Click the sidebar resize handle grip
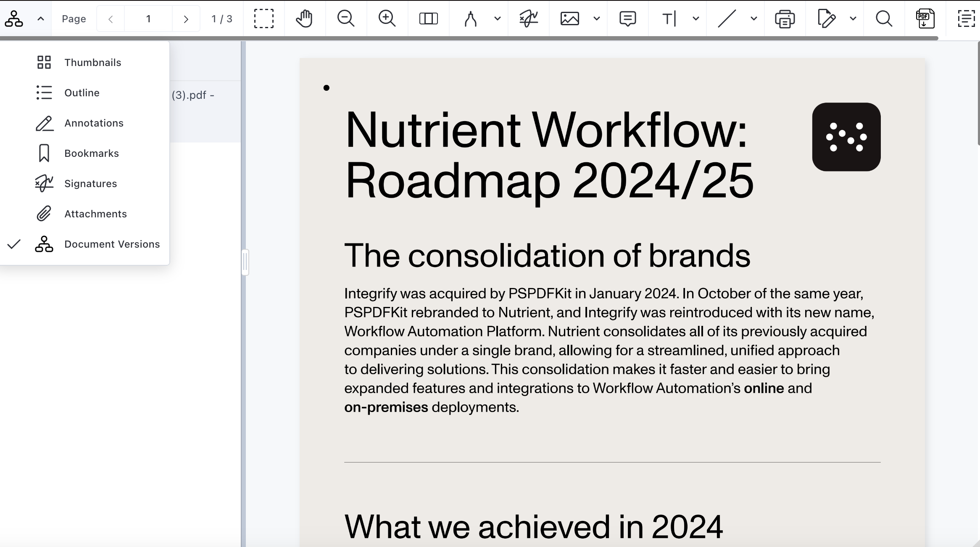 click(x=245, y=262)
